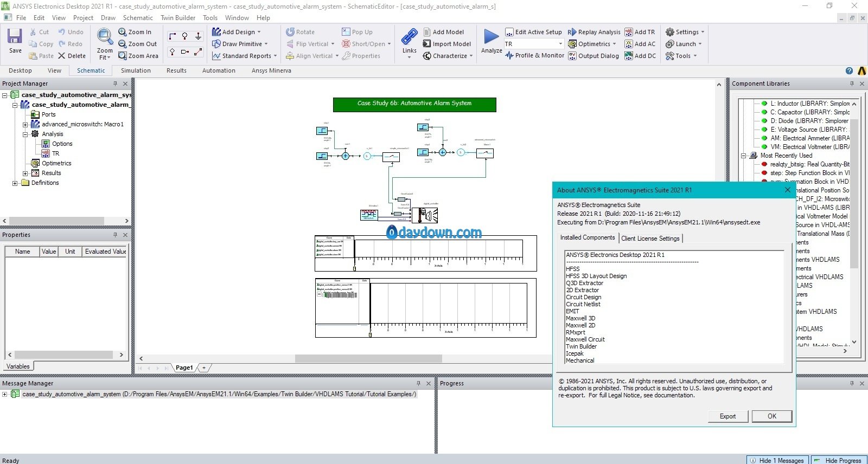The height and width of the screenshot is (464, 868).
Task: Click the Undo button
Action: point(71,32)
